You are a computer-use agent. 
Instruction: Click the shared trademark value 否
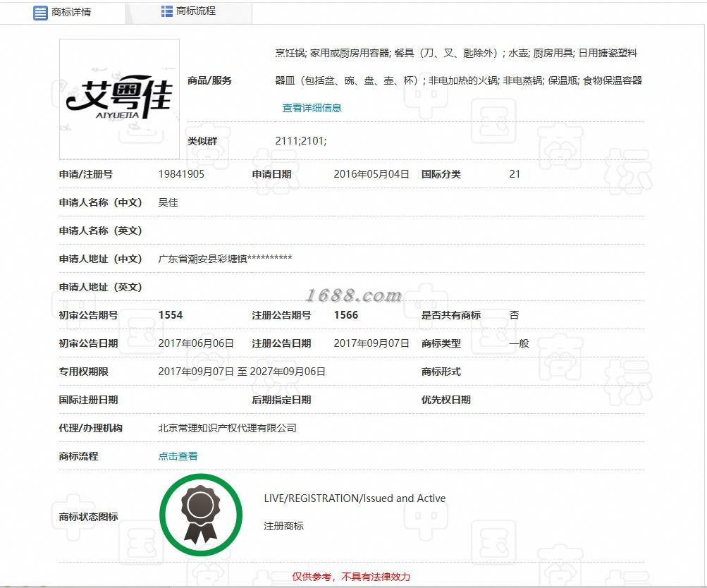point(514,315)
